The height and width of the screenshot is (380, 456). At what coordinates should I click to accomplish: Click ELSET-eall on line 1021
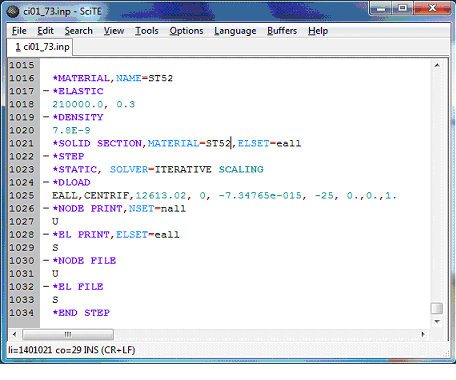(269, 143)
